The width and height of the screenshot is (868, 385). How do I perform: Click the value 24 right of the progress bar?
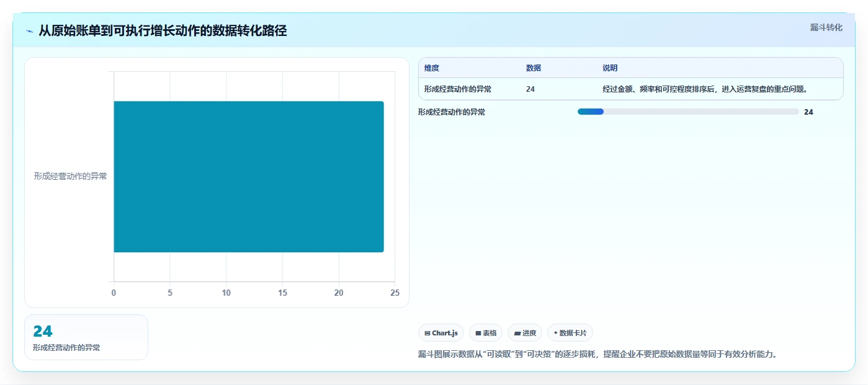808,112
